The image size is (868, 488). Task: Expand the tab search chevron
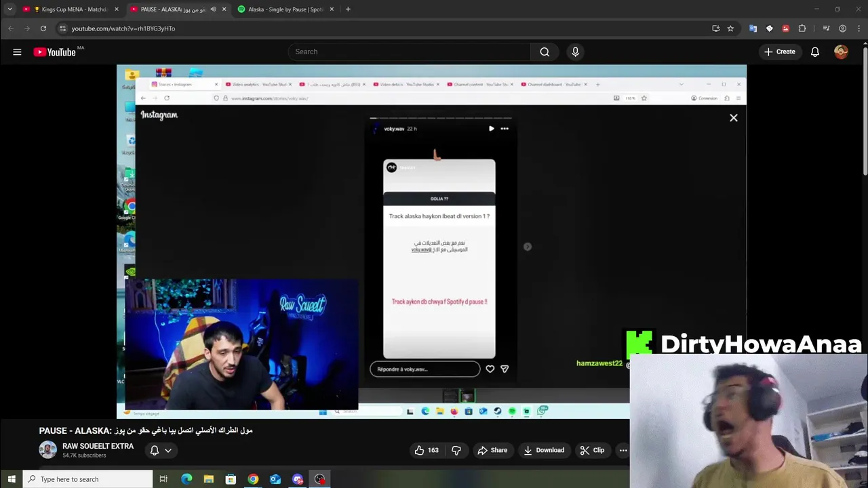tap(9, 9)
